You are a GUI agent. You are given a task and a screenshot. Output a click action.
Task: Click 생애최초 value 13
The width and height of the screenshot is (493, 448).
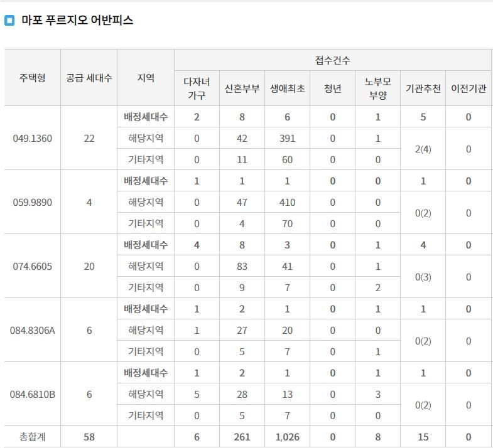point(288,394)
